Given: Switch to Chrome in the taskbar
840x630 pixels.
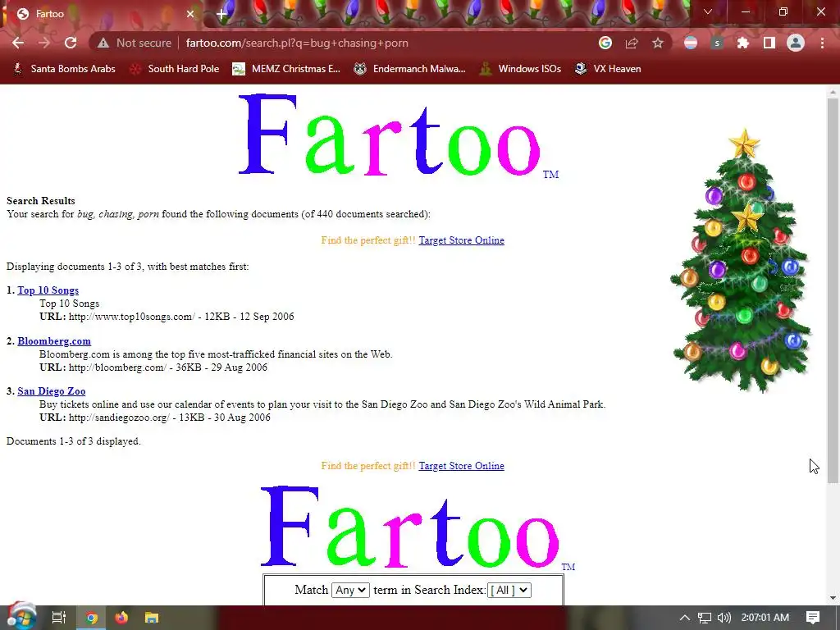Looking at the screenshot, I should click(91, 618).
